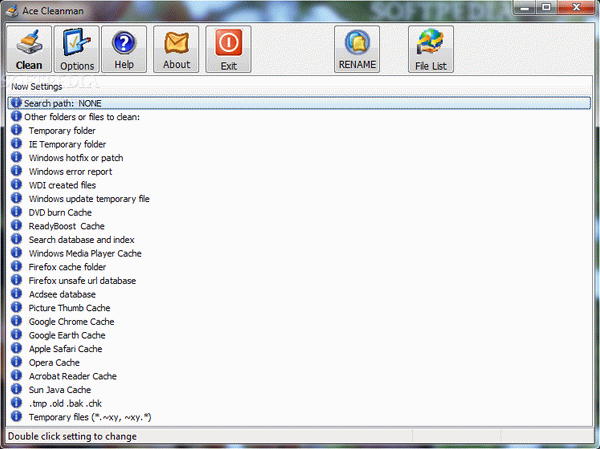Select the 'Search path: NONE' setting
This screenshot has height=449, width=600.
point(299,103)
